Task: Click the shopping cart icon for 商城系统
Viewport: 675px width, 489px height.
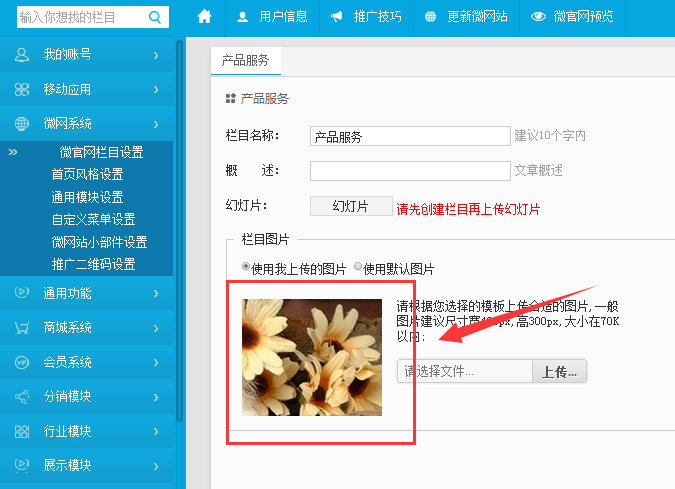Action: click(x=22, y=328)
